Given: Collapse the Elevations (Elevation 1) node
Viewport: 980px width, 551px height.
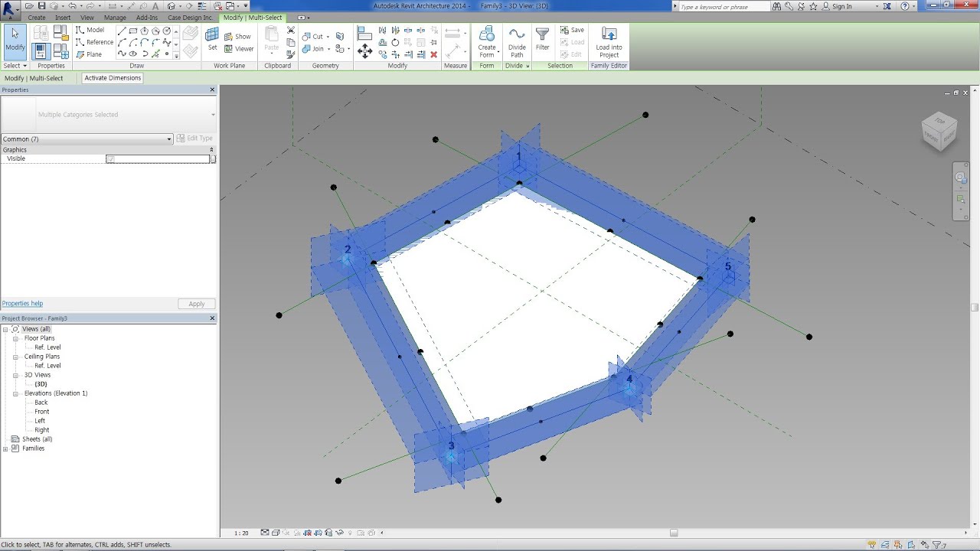Looking at the screenshot, I should [x=15, y=393].
